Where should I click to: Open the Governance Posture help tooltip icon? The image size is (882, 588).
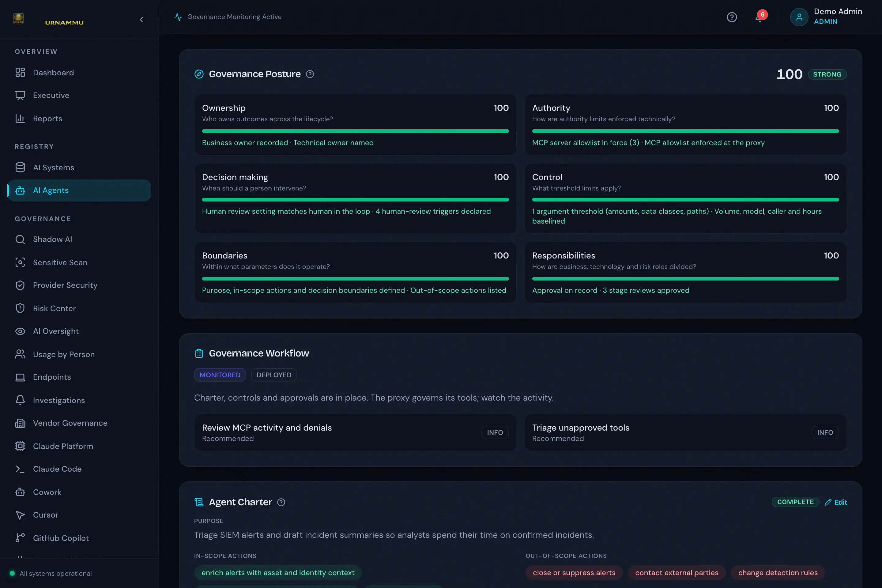click(x=310, y=74)
